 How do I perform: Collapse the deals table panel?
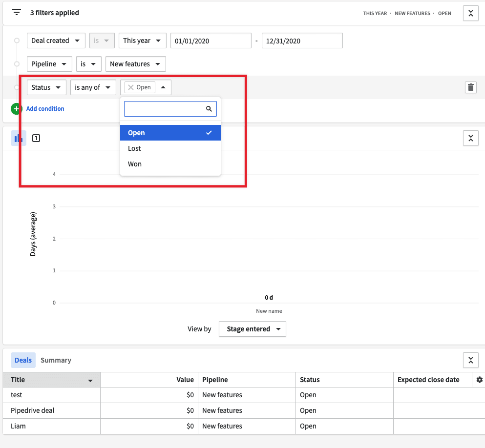coord(470,360)
